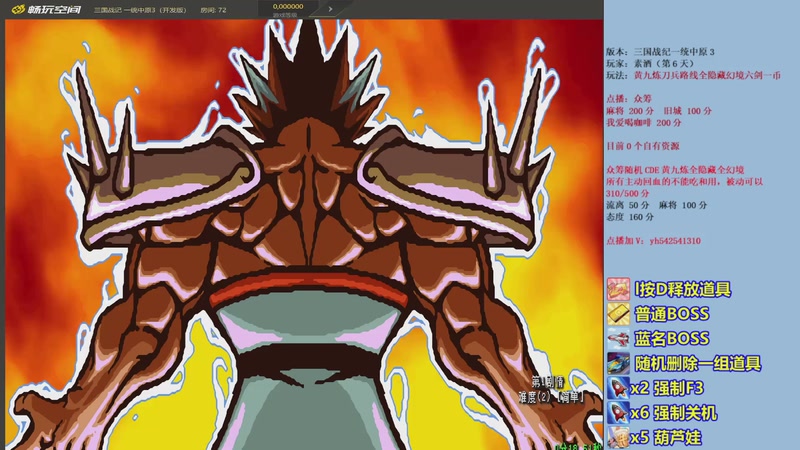Click the 流离 50 分 entry
The width and height of the screenshot is (800, 450).
coord(628,205)
